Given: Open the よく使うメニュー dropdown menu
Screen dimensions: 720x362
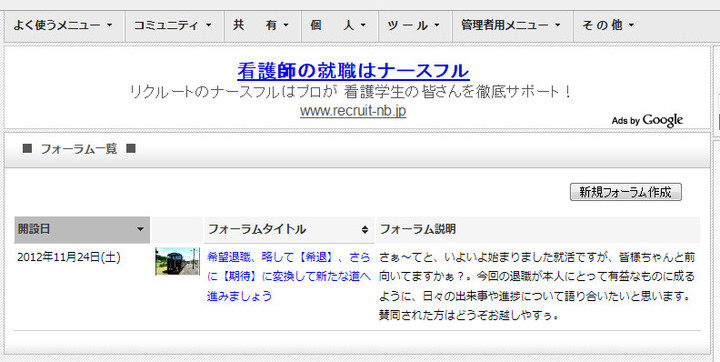Looking at the screenshot, I should (x=64, y=25).
